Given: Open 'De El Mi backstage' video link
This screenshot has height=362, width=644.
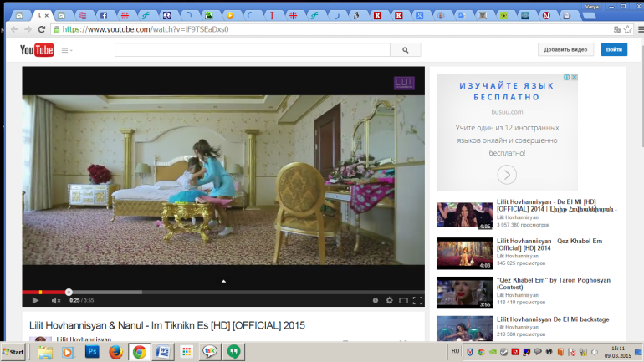Looking at the screenshot, I should point(553,319).
